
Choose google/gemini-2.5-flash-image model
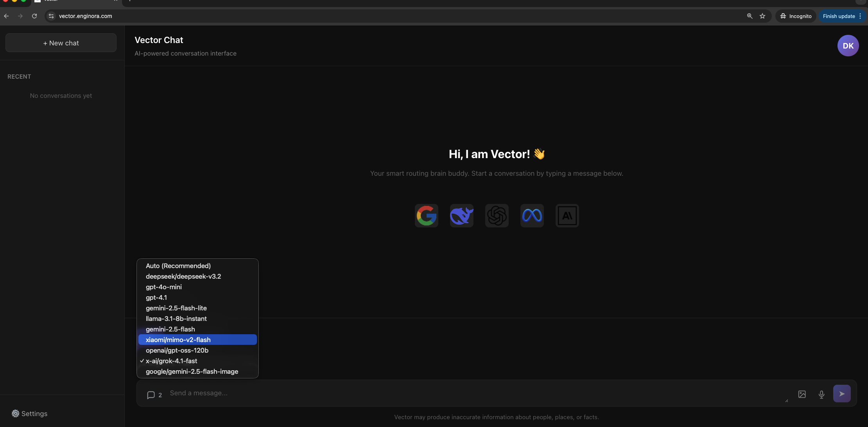pos(192,371)
